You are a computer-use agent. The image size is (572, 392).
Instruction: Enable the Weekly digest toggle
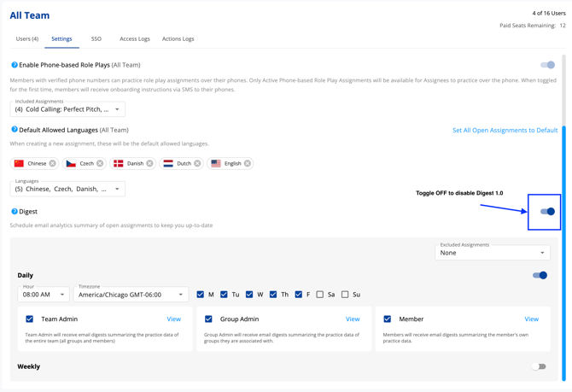tap(539, 366)
